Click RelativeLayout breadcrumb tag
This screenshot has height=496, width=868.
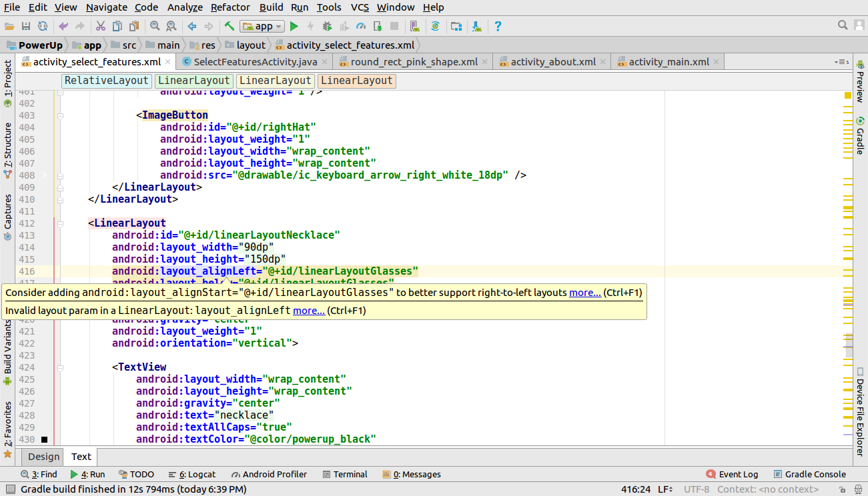coord(106,81)
